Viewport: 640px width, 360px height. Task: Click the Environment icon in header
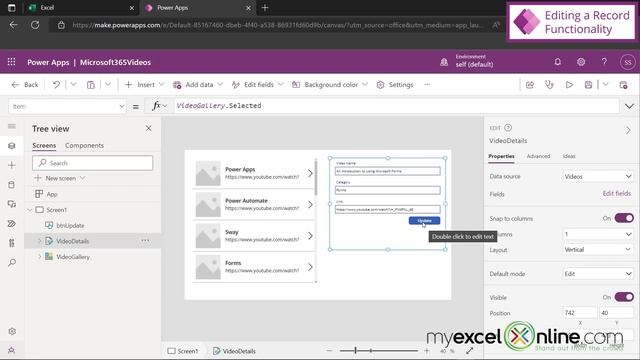pos(444,62)
